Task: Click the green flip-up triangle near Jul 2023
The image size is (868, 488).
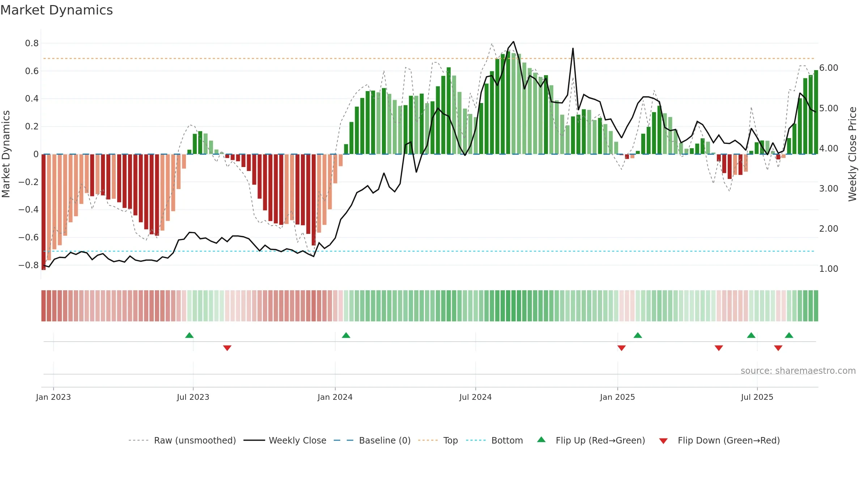Action: point(190,335)
